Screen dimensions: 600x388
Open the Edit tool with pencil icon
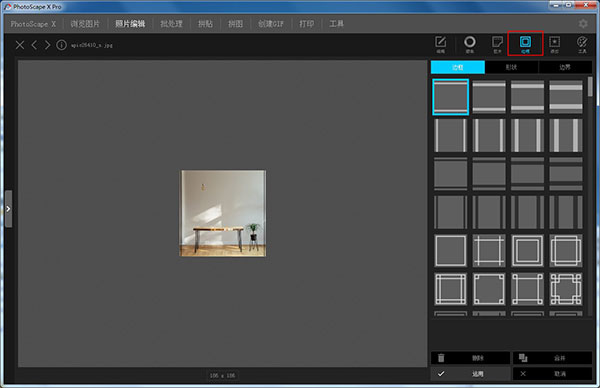(x=440, y=44)
